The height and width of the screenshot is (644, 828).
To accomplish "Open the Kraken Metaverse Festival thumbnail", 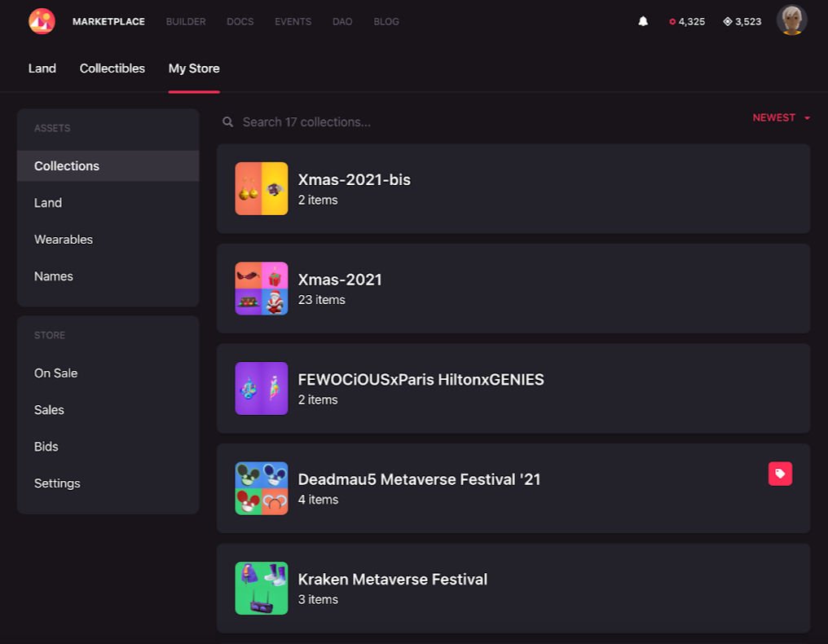I will (262, 588).
